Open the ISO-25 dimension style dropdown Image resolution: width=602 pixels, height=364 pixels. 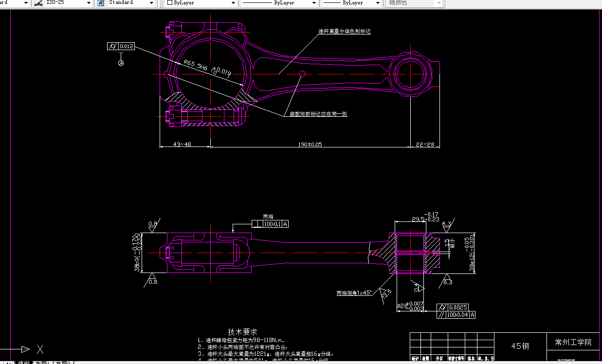[88, 3]
